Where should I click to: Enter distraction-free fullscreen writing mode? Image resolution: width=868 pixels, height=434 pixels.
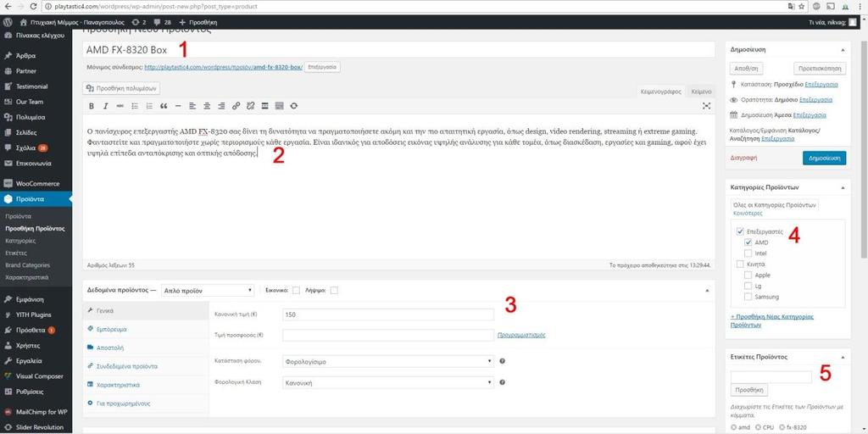point(706,106)
